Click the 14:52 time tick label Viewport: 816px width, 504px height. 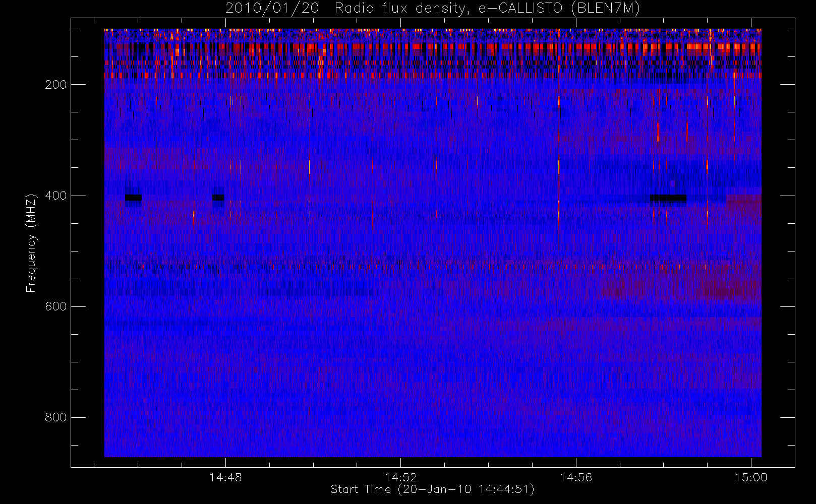(x=401, y=477)
